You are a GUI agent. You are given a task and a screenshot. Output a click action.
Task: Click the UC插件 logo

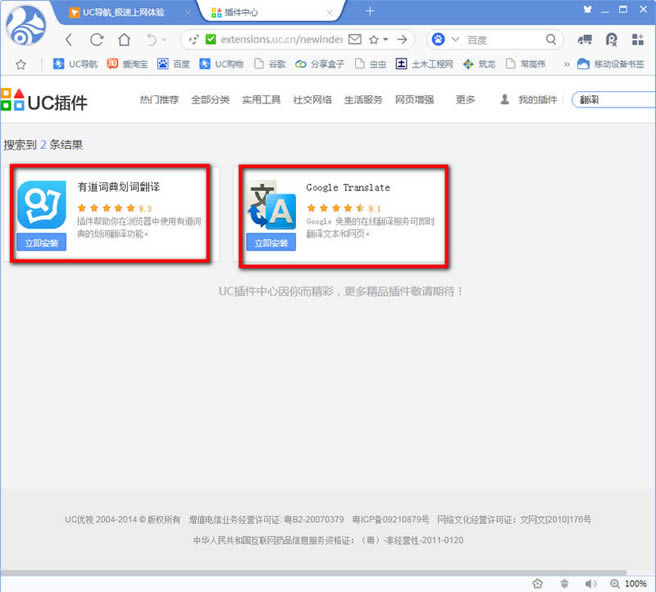pos(44,100)
